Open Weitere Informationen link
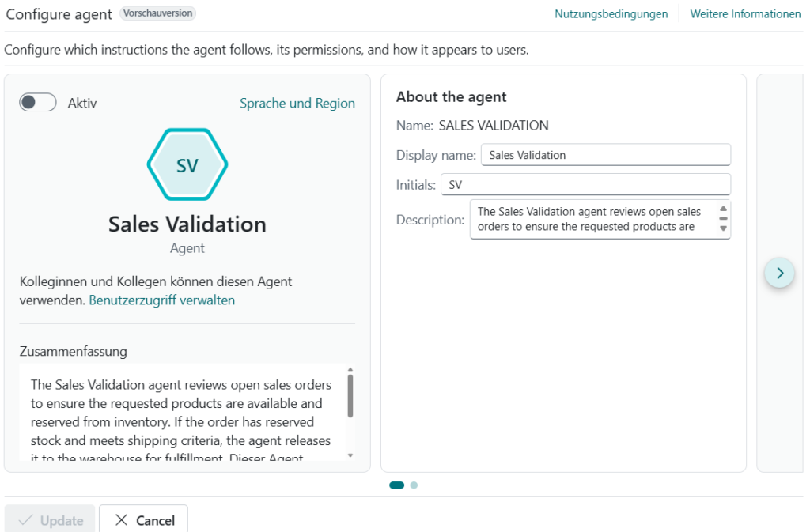The image size is (810, 532). (x=745, y=14)
